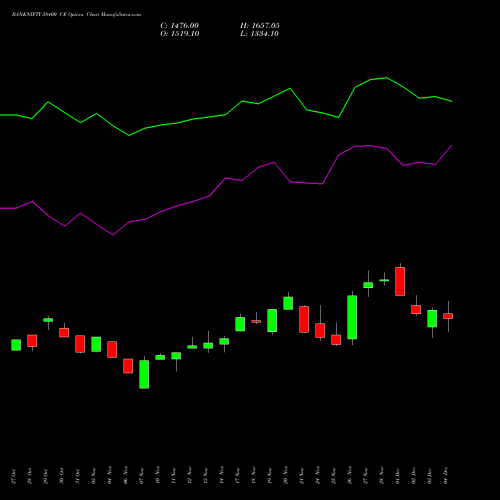Click the 28 Nov date label

click(x=382, y=476)
